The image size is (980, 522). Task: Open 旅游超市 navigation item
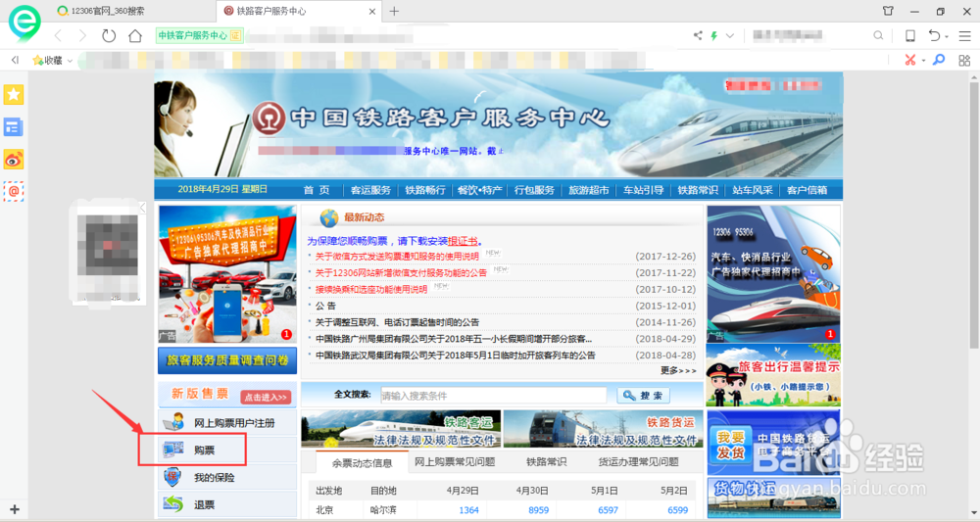coord(589,190)
